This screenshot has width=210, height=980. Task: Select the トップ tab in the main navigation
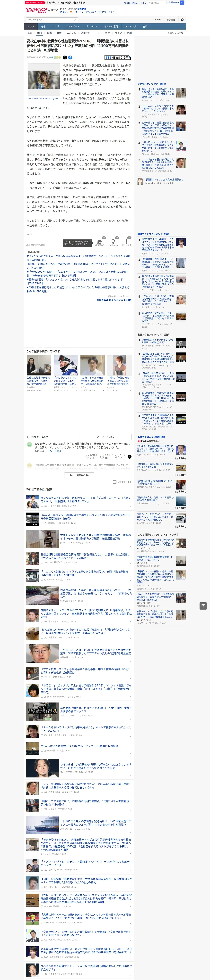[31, 26]
